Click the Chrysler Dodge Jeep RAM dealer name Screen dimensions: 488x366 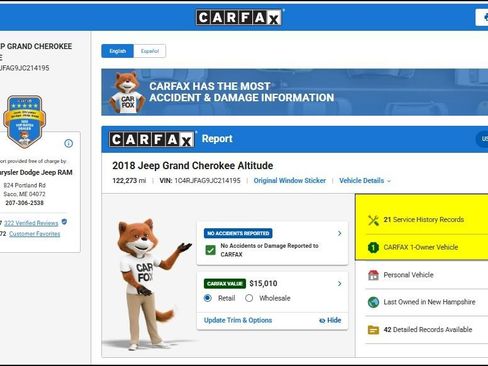point(36,172)
